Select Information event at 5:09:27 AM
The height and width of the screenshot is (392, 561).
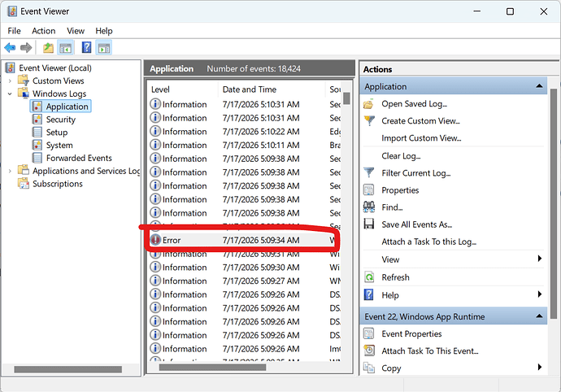point(245,281)
